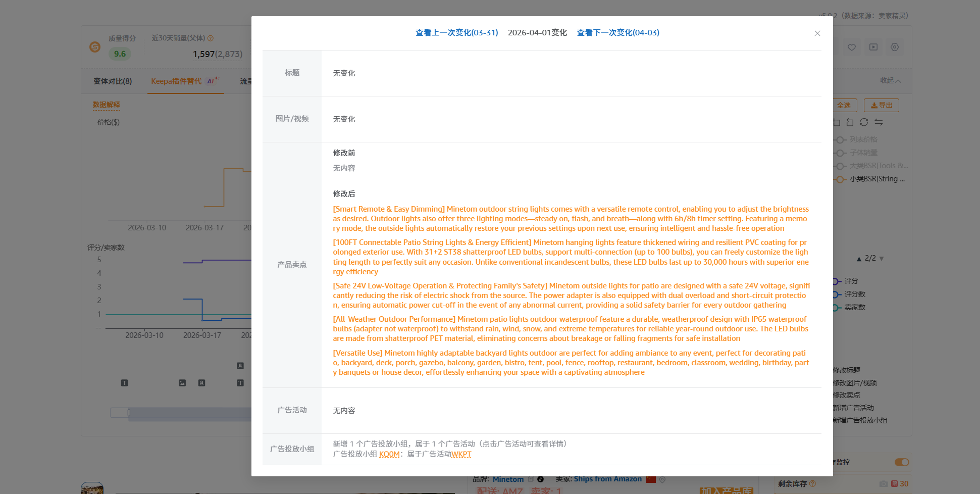980x494 pixels.
Task: Click the orange Seller Sprite logo icon
Action: click(x=95, y=47)
